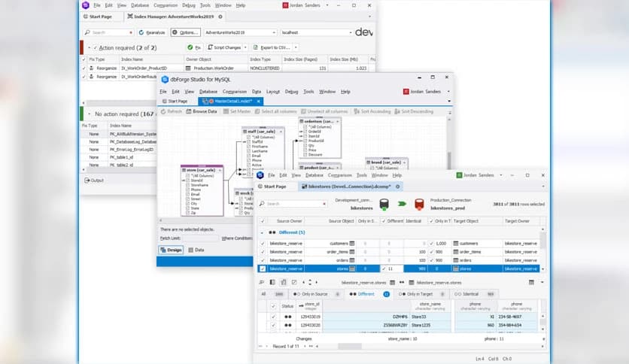This screenshot has width=629, height=364.
Task: Click the Target Object column header
Action: pos(476,221)
